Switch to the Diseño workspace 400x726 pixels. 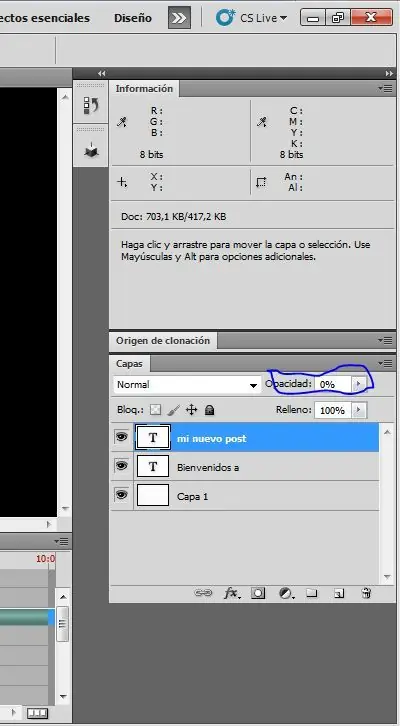[x=133, y=18]
